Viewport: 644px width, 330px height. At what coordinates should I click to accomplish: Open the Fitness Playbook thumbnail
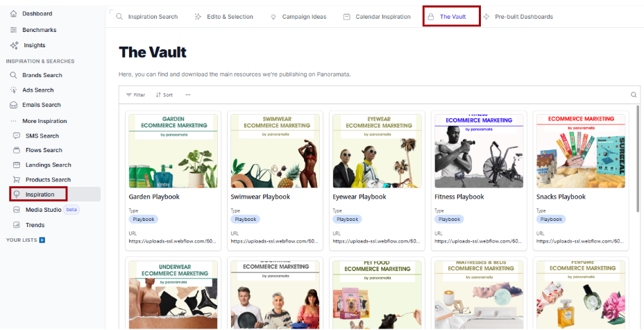click(479, 151)
